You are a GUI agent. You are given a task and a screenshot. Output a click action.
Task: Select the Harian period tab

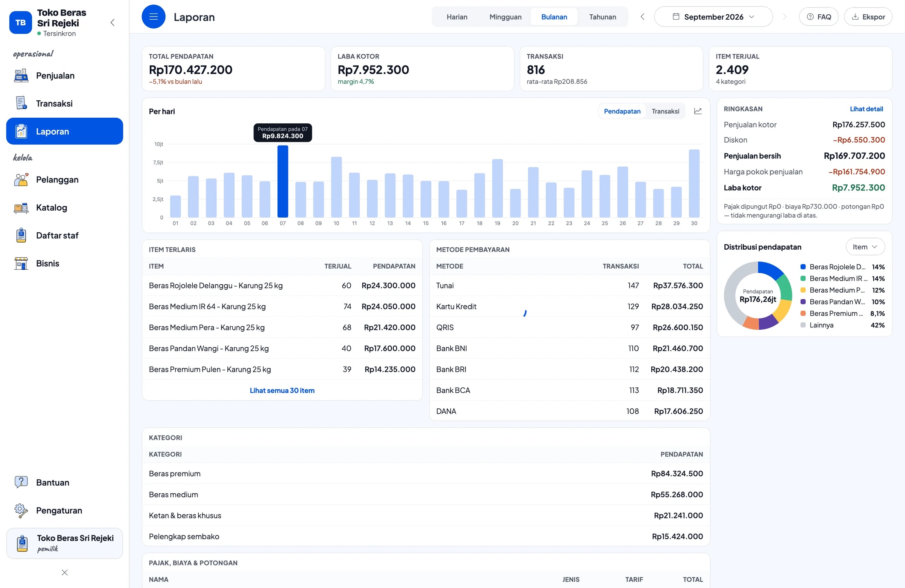tap(457, 17)
